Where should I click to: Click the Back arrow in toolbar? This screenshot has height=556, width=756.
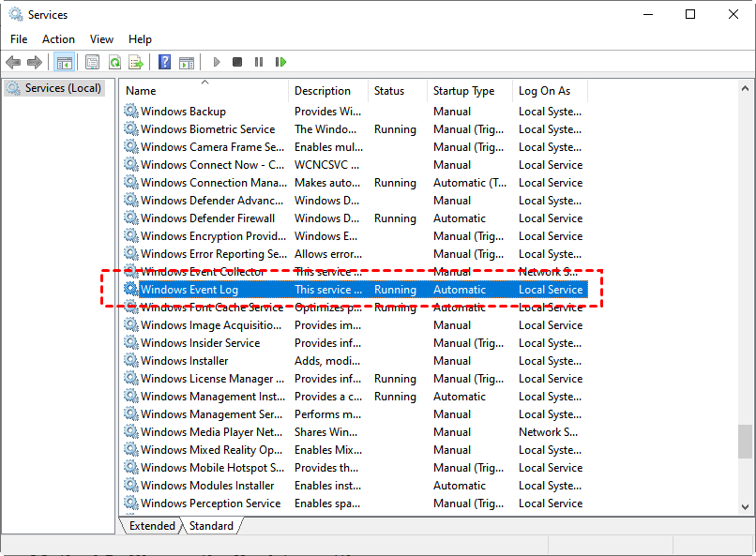point(13,62)
